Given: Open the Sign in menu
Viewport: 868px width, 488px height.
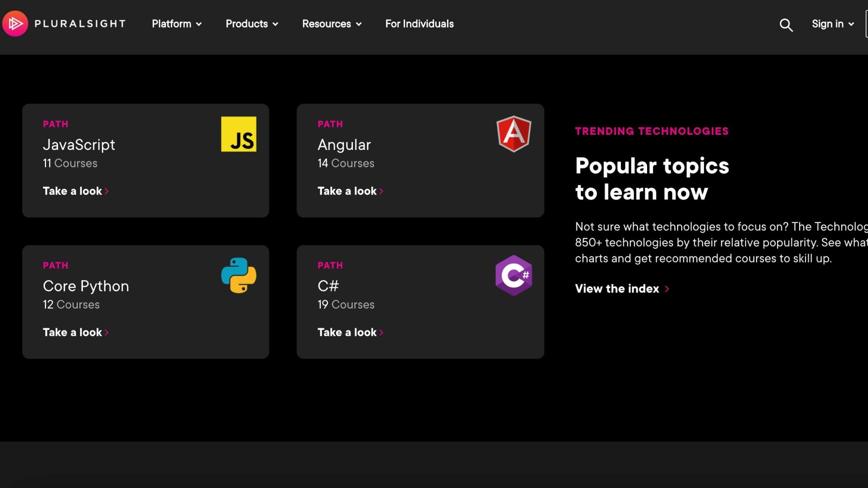Looking at the screenshot, I should pyautogui.click(x=832, y=24).
